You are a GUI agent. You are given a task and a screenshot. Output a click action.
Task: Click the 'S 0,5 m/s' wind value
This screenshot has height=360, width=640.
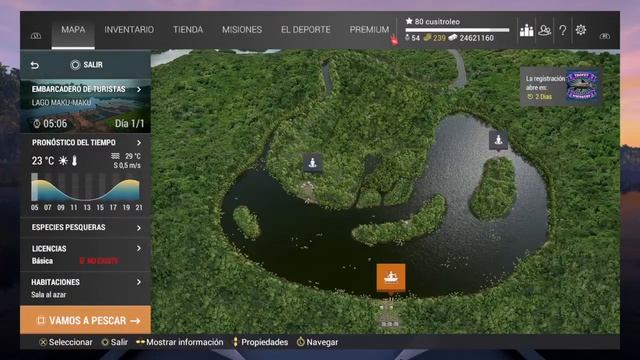point(127,165)
